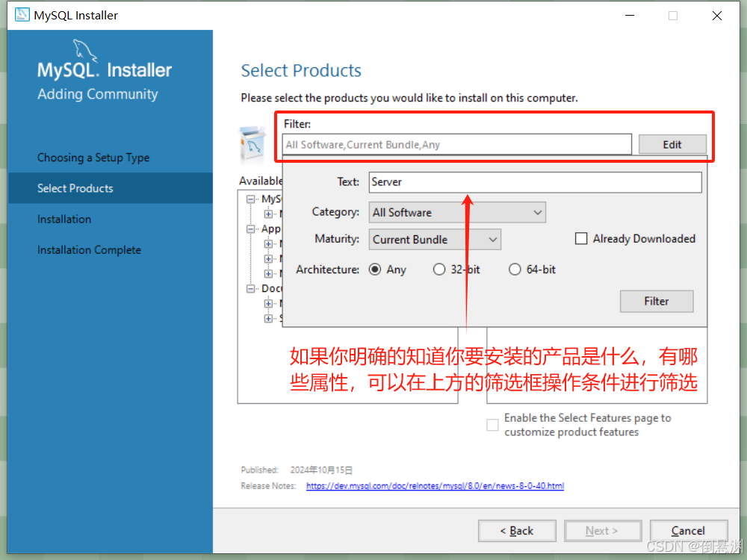Viewport: 747px width, 560px height.
Task: Open the Installation Complete step
Action: (x=89, y=250)
